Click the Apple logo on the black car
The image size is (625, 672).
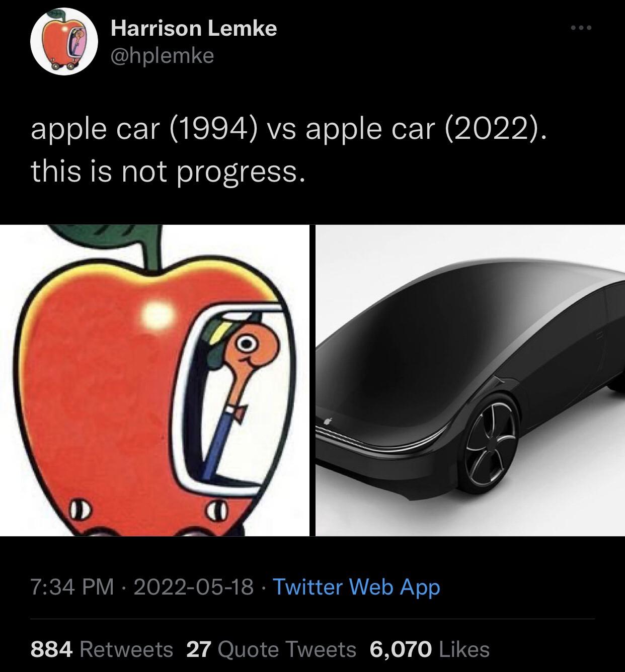(x=329, y=419)
